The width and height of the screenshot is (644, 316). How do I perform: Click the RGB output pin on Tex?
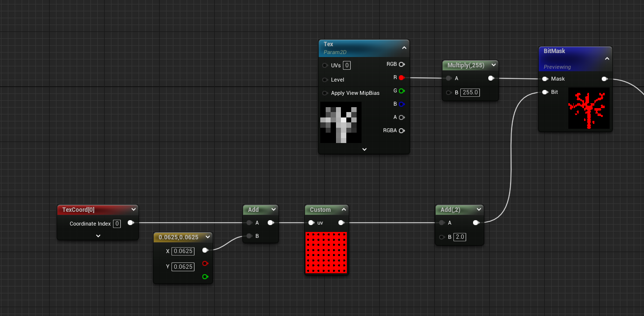pos(401,64)
